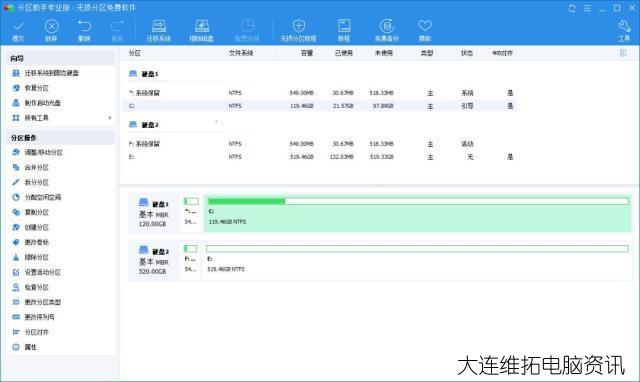Click the small F: block on 硬盘2 map
Screen dimensions: 640x382
click(191, 260)
